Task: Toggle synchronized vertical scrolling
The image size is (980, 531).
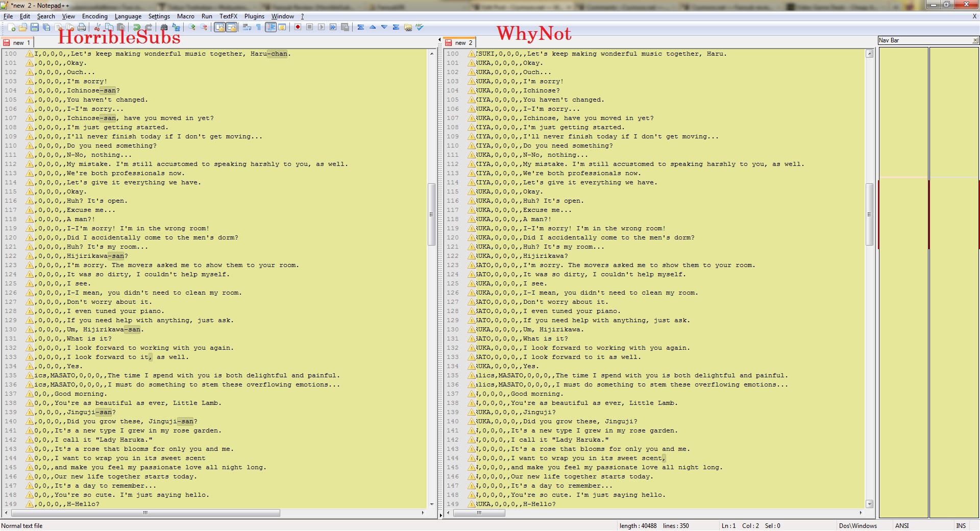Action: click(219, 27)
